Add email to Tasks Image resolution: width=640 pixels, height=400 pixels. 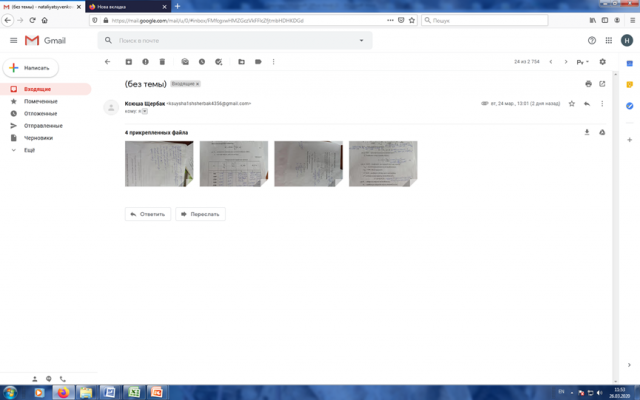tap(218, 62)
